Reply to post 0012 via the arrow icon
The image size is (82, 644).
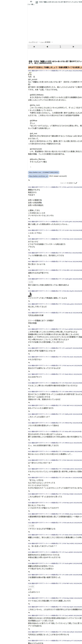tap(29, 326)
